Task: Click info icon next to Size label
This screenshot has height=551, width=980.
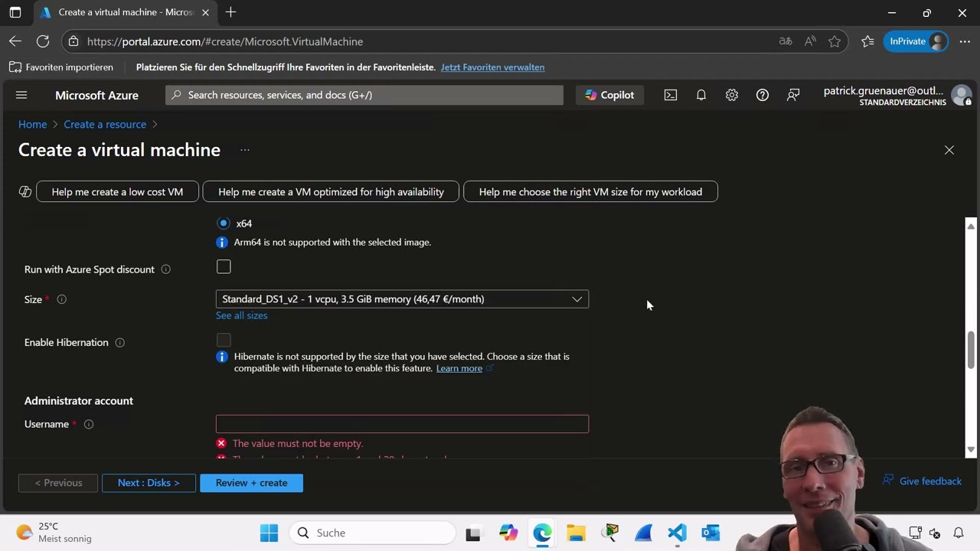Action: 62,299
